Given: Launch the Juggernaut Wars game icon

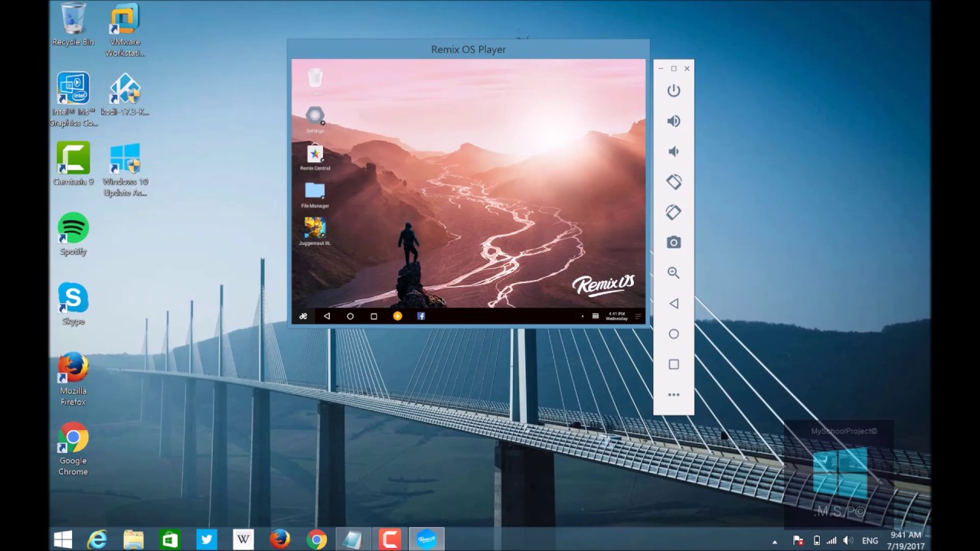Looking at the screenshot, I should (315, 232).
